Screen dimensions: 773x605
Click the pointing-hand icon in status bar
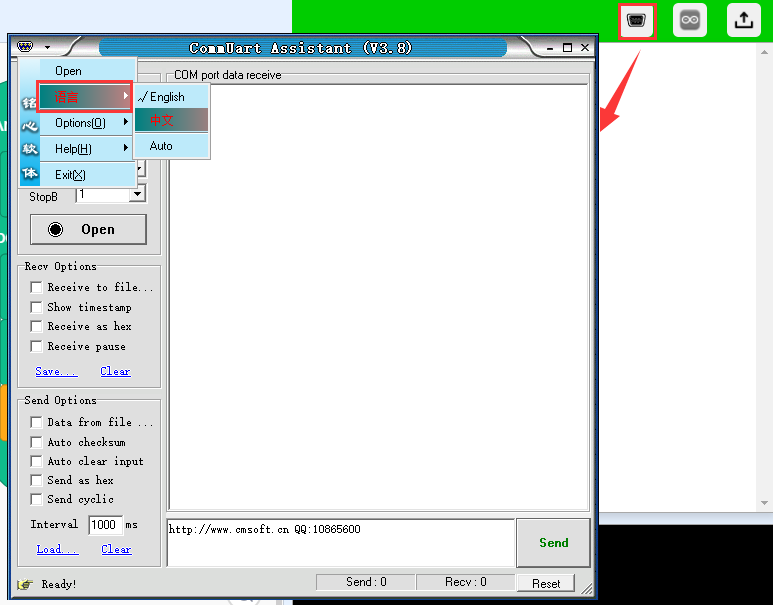(25, 584)
